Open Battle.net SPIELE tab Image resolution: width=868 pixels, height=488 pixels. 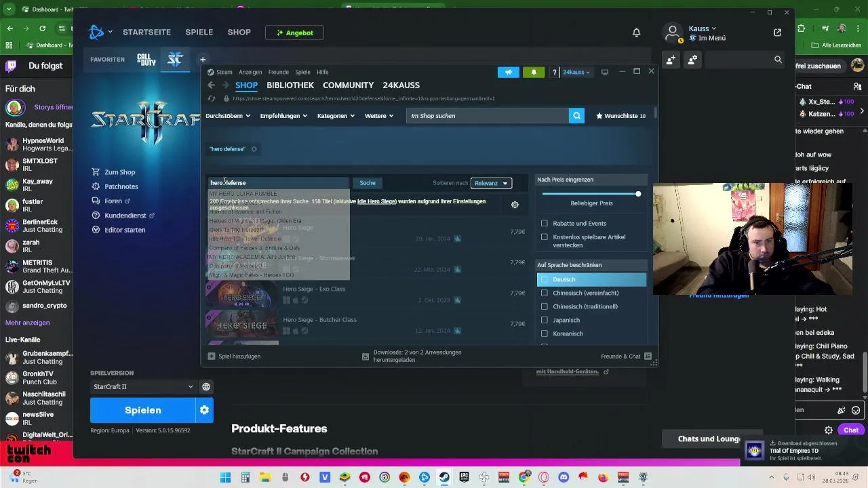click(199, 33)
